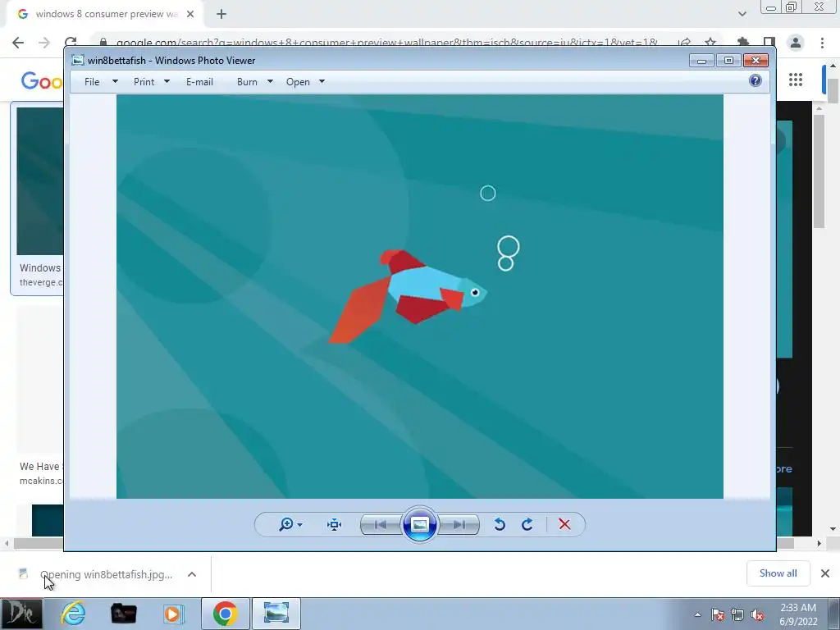Open the Chrome three-dot menu
This screenshot has width=840, height=630.
822,43
